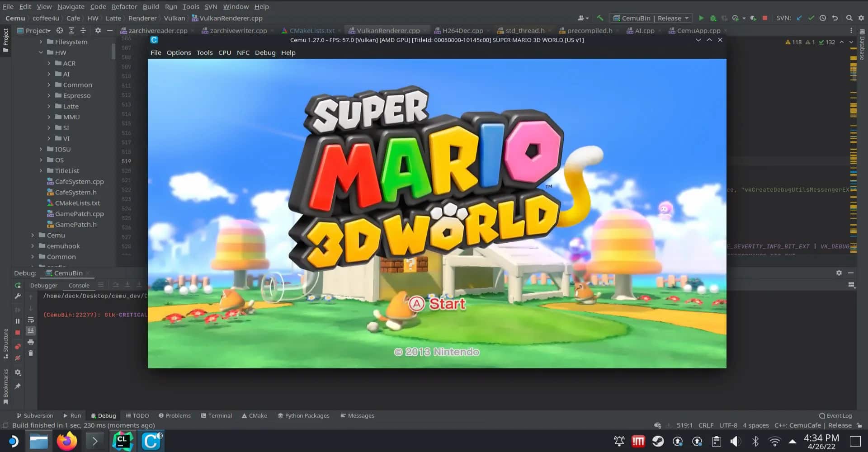Screen dimensions: 868x452
Task: Open the Terminal tool window
Action: [217, 415]
